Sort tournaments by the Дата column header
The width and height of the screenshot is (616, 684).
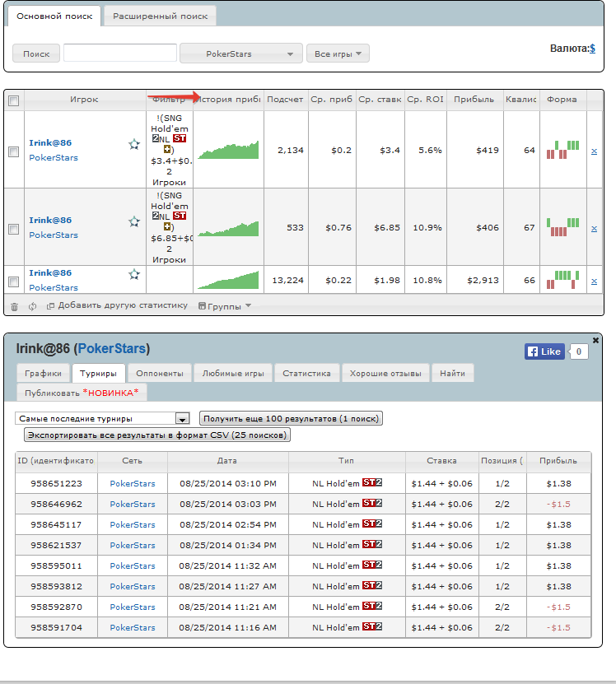coord(227,461)
